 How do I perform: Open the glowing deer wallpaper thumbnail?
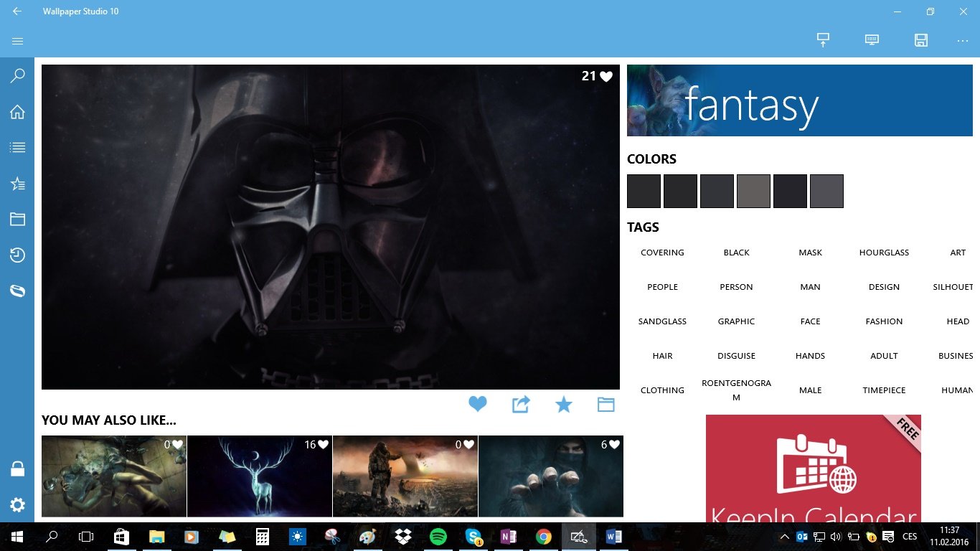tap(260, 476)
